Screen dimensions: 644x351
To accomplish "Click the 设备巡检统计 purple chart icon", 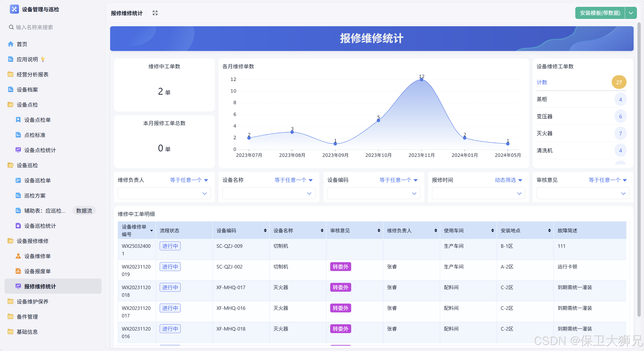I will (18, 226).
